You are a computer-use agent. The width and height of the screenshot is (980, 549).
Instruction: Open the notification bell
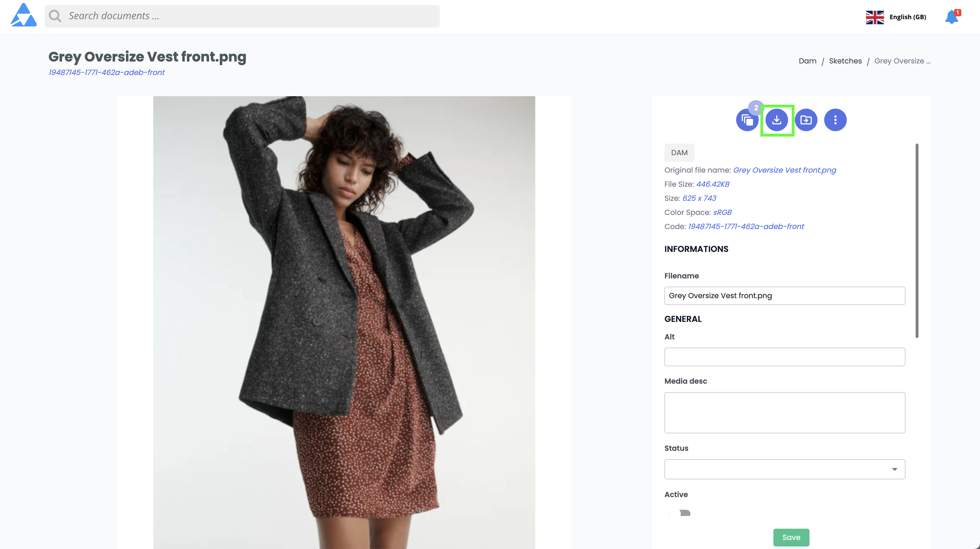pos(952,17)
